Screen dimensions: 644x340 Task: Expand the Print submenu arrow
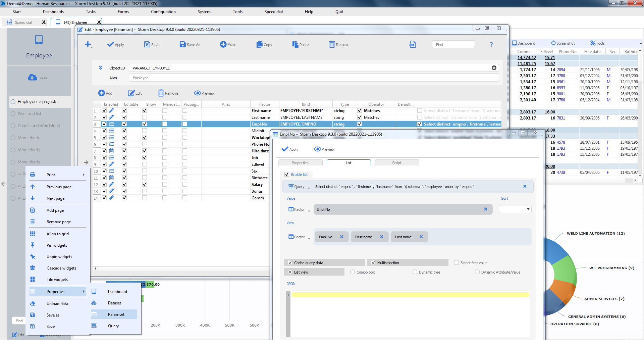pos(84,175)
